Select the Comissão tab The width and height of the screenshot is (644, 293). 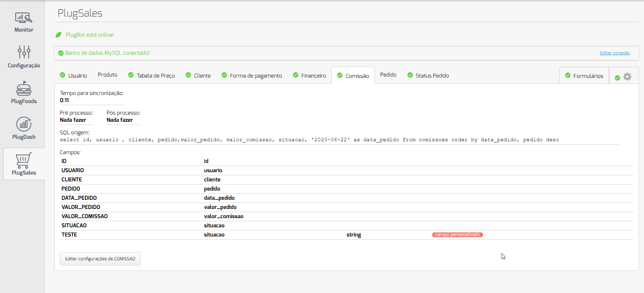353,76
